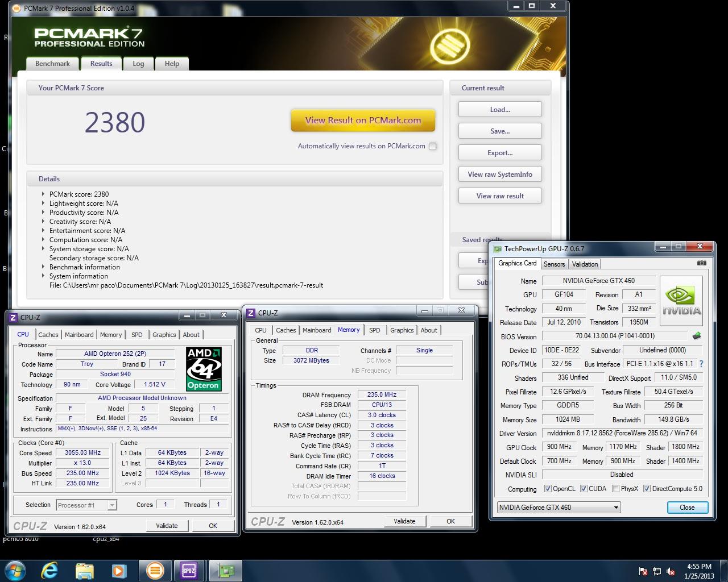Screen dimensions: 728x582
Task: Switch to the PCMark Log tab
Action: [138, 64]
